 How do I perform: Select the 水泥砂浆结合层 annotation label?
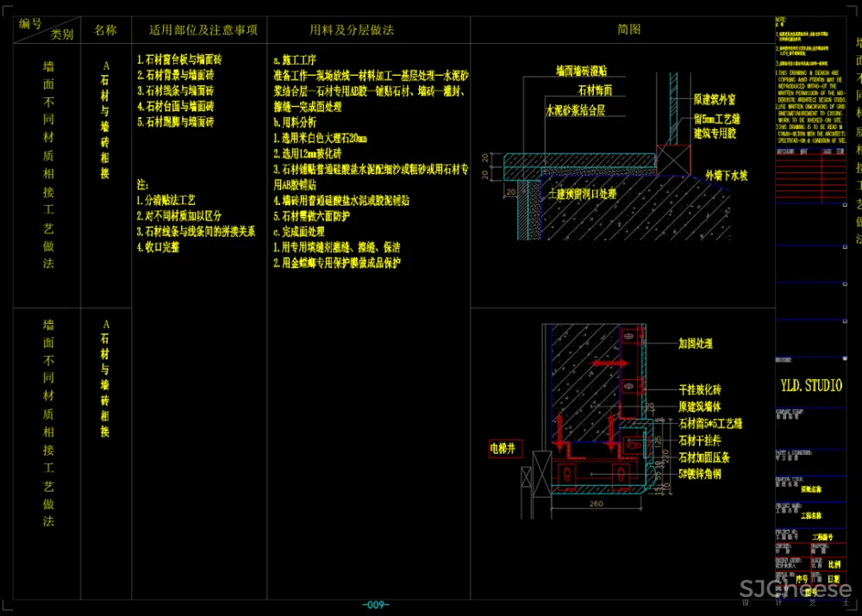pos(575,110)
